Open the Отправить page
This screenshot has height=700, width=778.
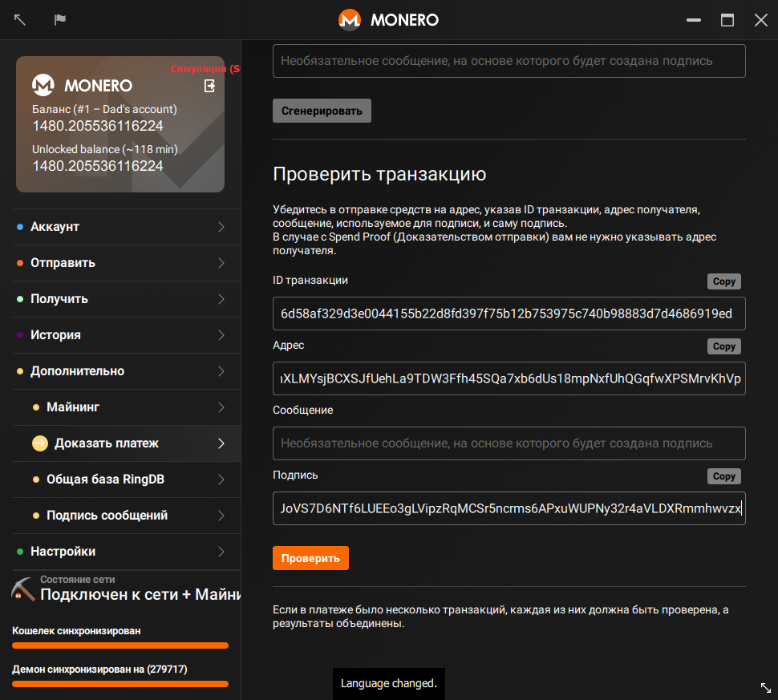tap(127, 263)
